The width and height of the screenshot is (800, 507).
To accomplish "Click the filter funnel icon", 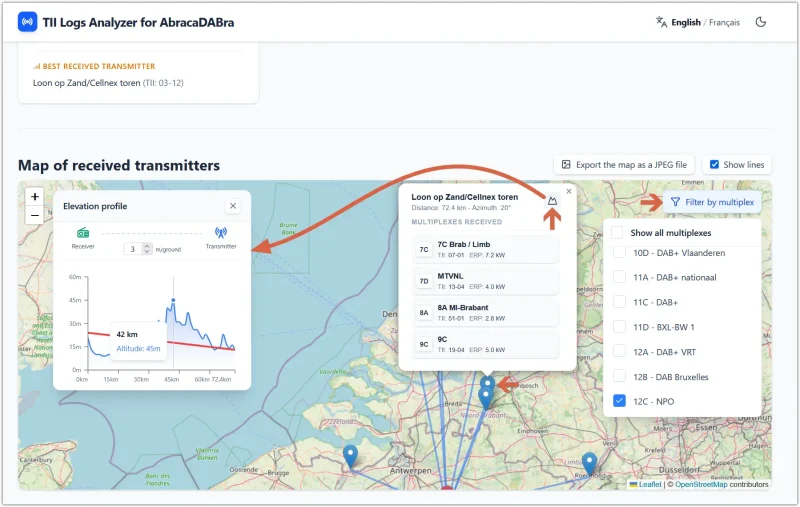I will pos(676,202).
